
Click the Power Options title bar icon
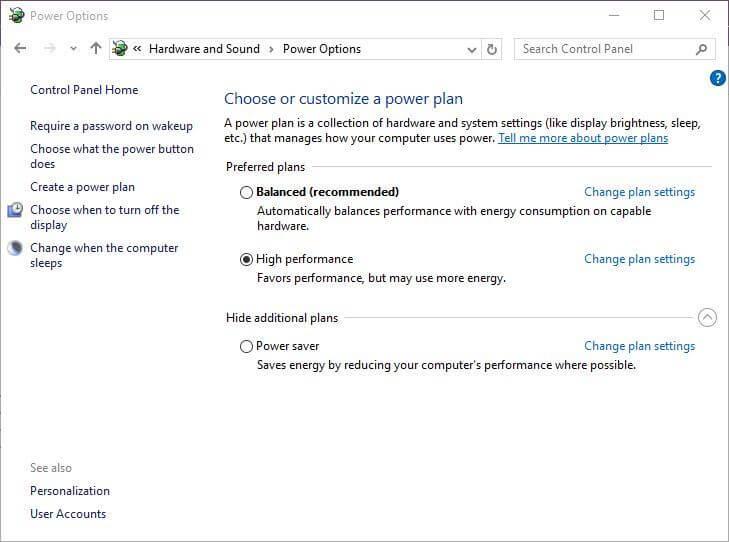16,15
